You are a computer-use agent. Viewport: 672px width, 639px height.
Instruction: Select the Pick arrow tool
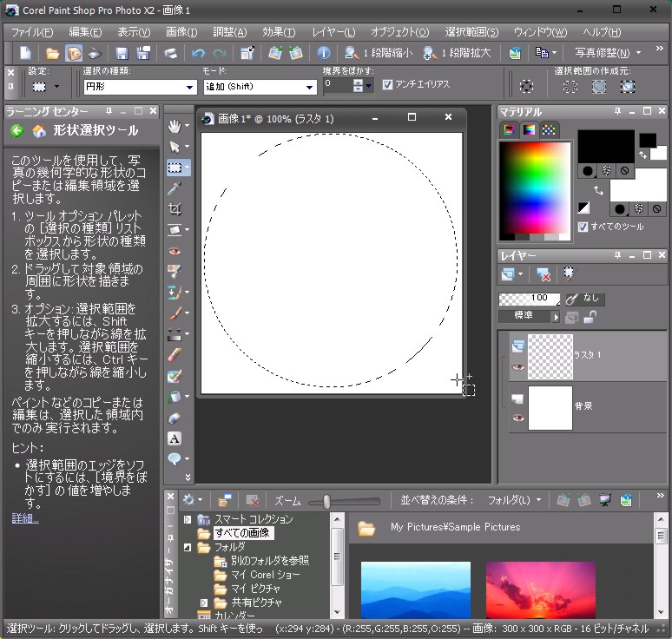coord(175,147)
